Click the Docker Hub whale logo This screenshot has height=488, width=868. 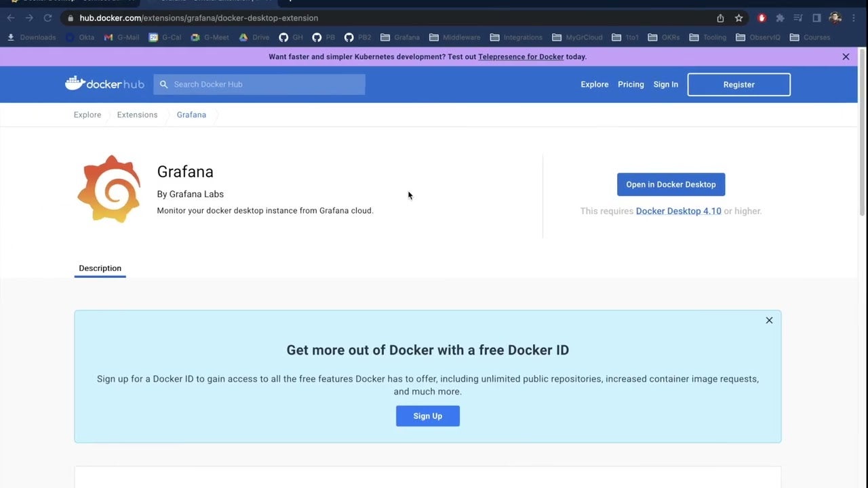[x=104, y=84]
